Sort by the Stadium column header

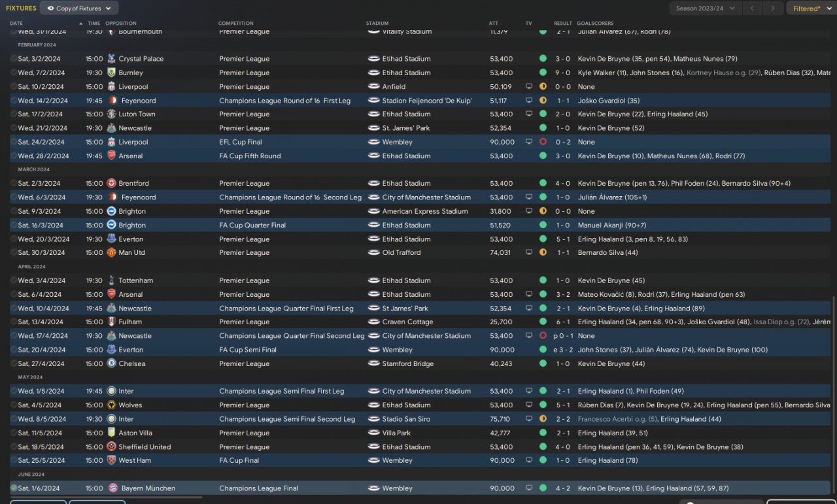378,24
